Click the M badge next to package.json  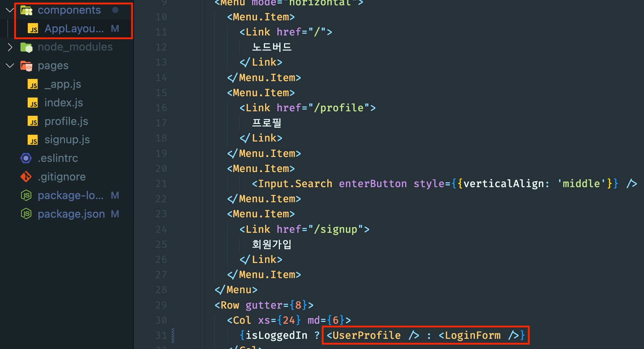pos(115,214)
